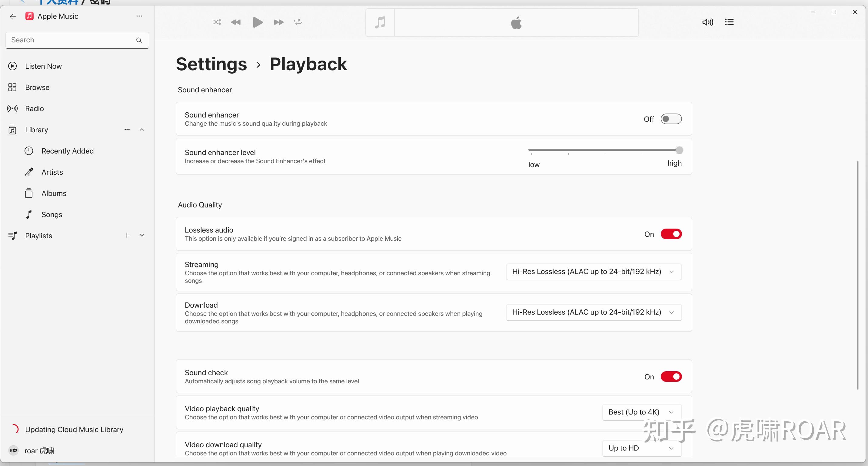Screen dimensions: 868x466
Task: Click the Apple Music app title
Action: tap(58, 16)
